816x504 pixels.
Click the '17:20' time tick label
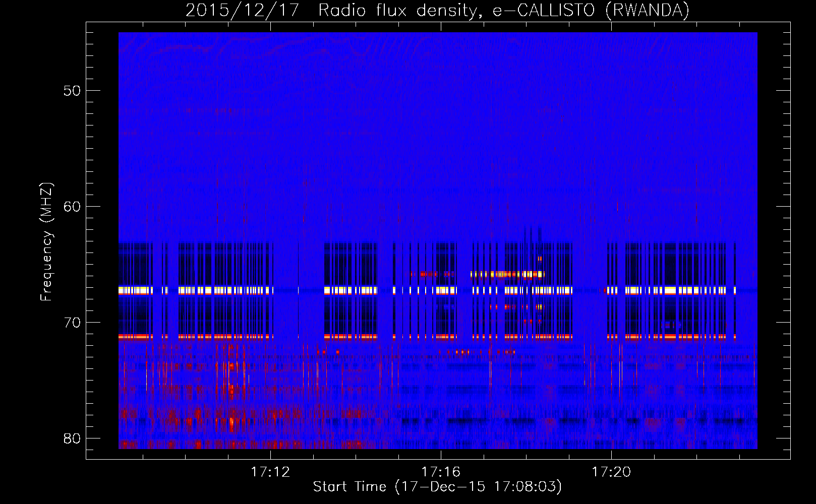[611, 472]
